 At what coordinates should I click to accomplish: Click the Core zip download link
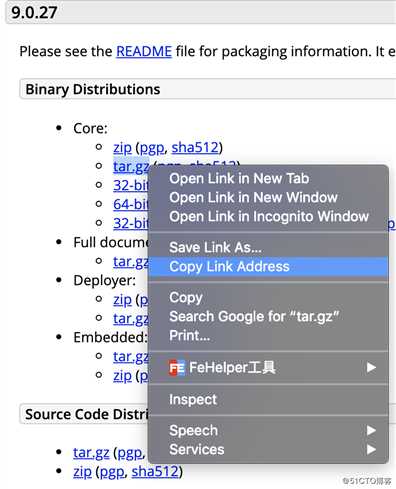pos(122,148)
